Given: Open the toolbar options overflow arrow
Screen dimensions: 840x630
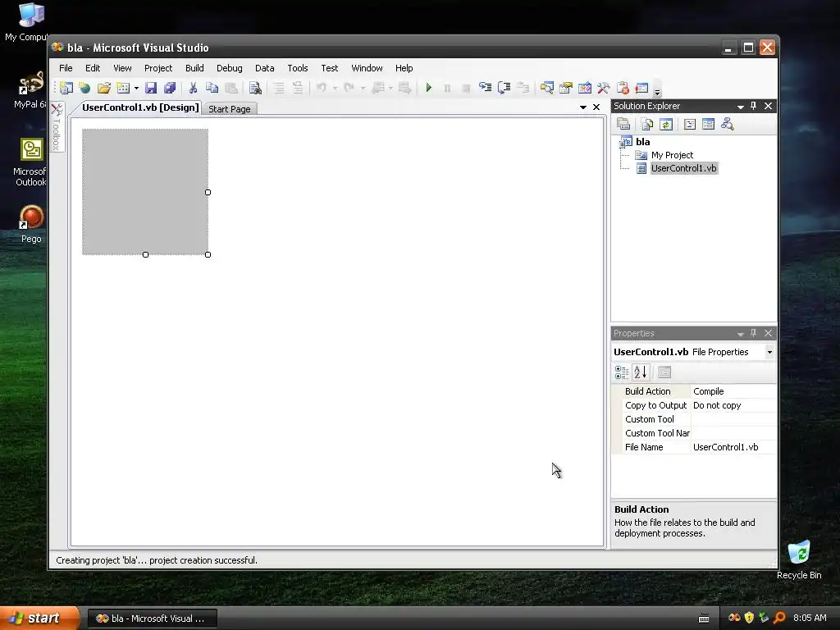Looking at the screenshot, I should (657, 91).
